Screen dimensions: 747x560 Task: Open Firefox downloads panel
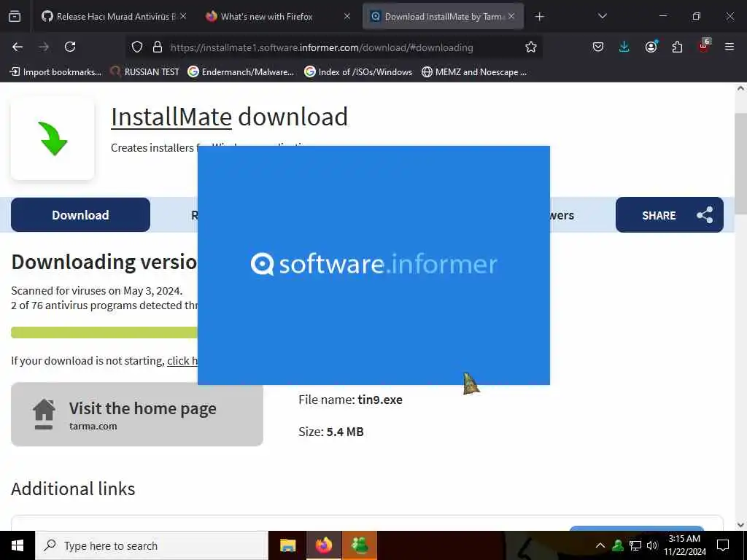[624, 47]
